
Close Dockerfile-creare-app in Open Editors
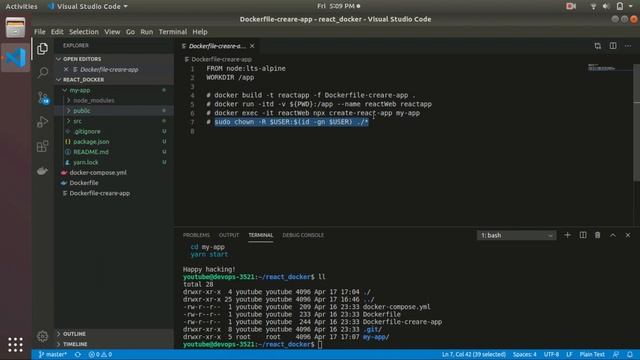point(66,69)
